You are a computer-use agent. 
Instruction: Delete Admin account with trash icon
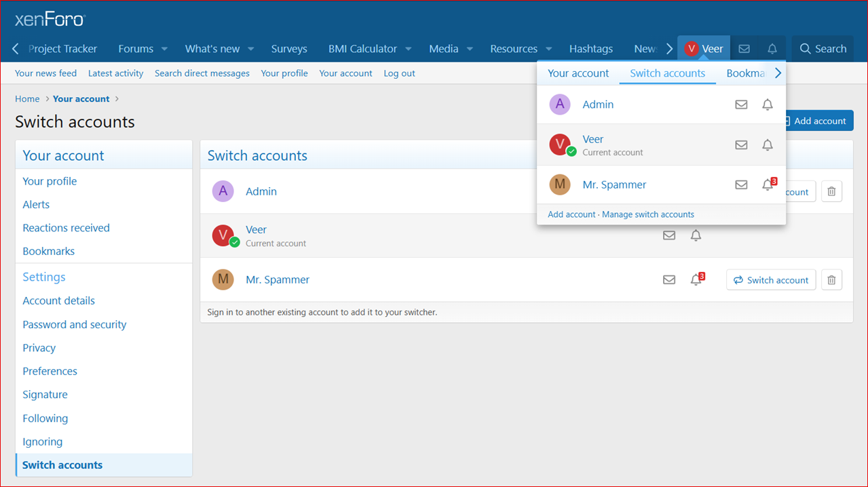click(831, 191)
